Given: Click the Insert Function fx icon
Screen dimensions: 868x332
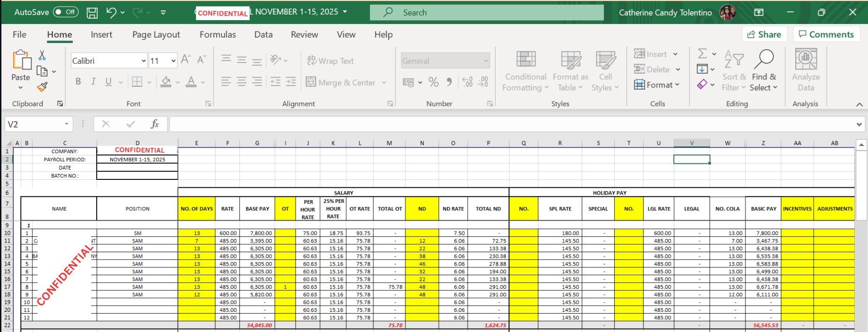Looking at the screenshot, I should tap(154, 124).
